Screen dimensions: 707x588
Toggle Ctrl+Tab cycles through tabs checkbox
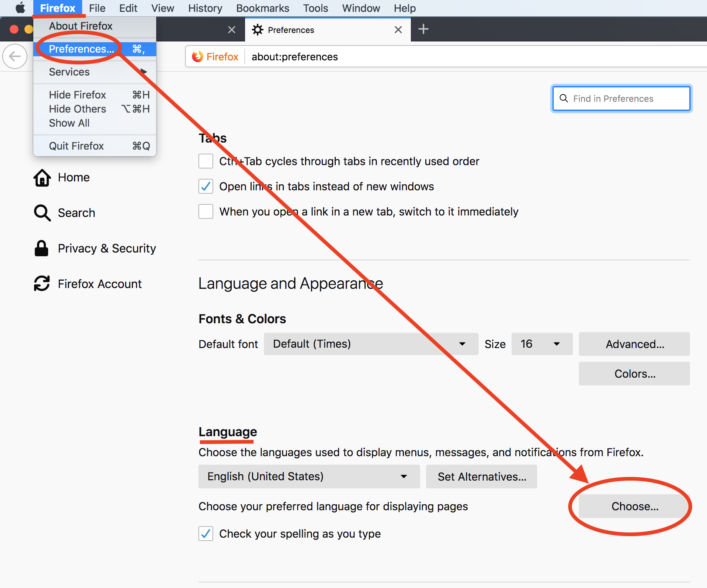[x=206, y=161]
